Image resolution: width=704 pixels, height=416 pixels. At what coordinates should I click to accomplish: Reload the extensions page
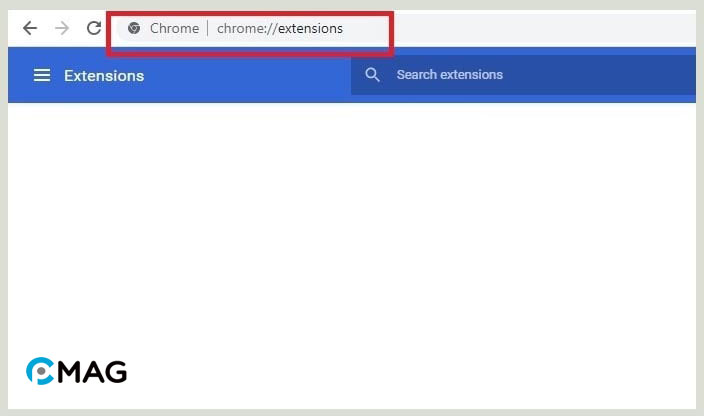93,28
